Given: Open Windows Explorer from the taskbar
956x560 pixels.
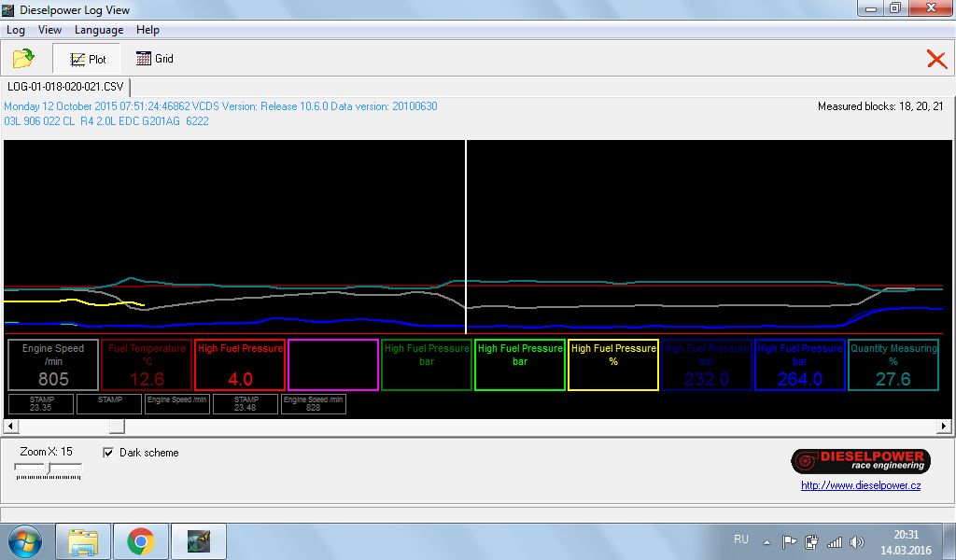Looking at the screenshot, I should (83, 541).
